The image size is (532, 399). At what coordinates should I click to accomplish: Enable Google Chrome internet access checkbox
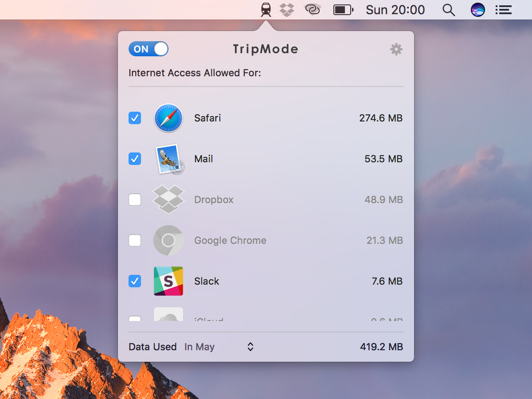coord(135,240)
